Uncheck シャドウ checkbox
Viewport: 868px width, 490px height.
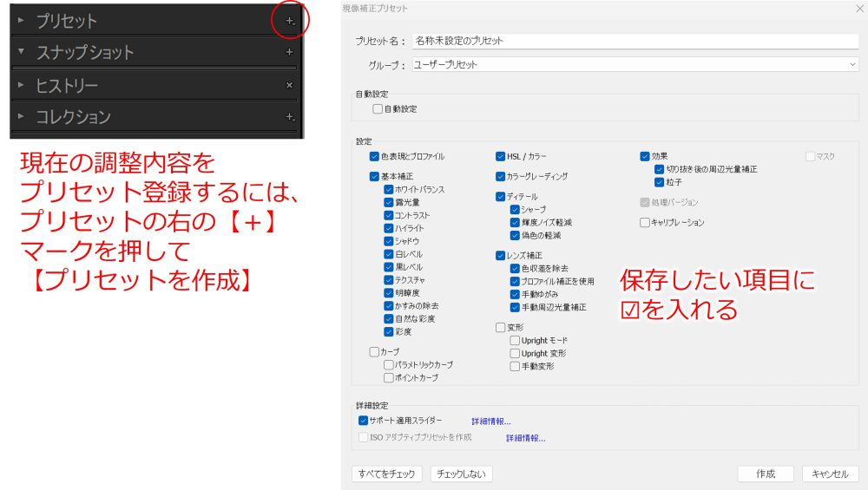click(x=389, y=241)
